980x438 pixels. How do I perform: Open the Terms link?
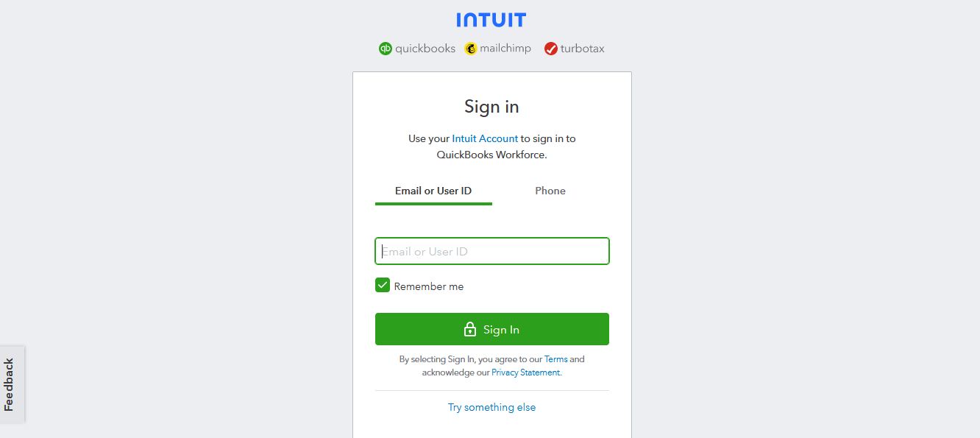click(x=556, y=359)
